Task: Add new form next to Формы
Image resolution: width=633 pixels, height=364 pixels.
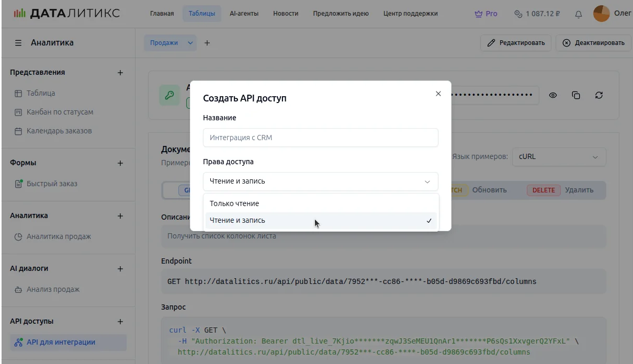Action: point(120,163)
